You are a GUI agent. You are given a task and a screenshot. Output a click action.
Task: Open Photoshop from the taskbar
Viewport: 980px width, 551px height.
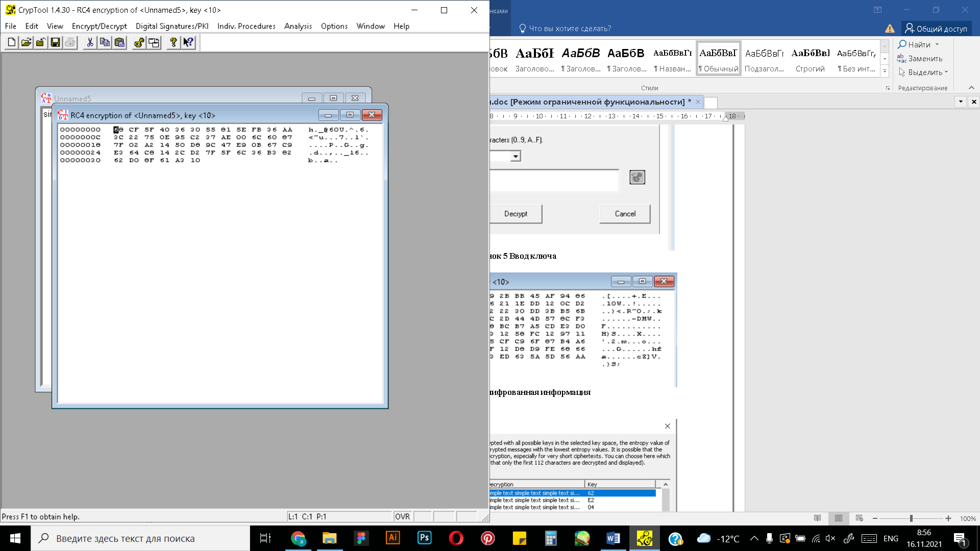click(x=425, y=538)
